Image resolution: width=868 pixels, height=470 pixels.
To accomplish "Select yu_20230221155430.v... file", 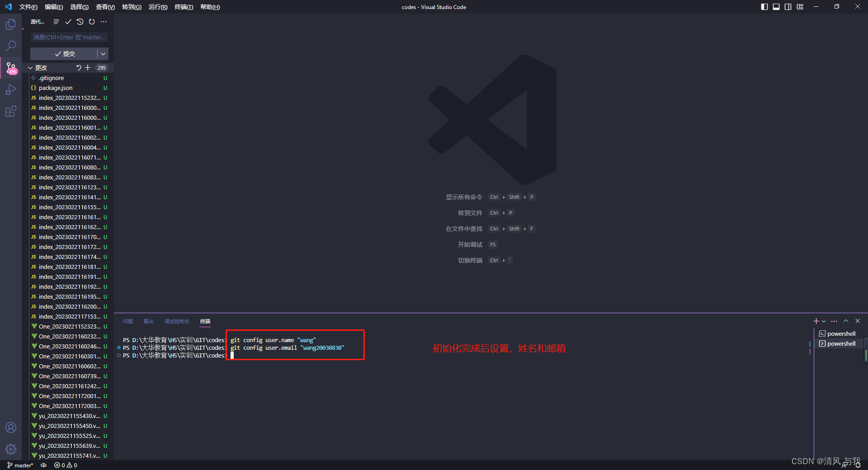I will click(68, 416).
